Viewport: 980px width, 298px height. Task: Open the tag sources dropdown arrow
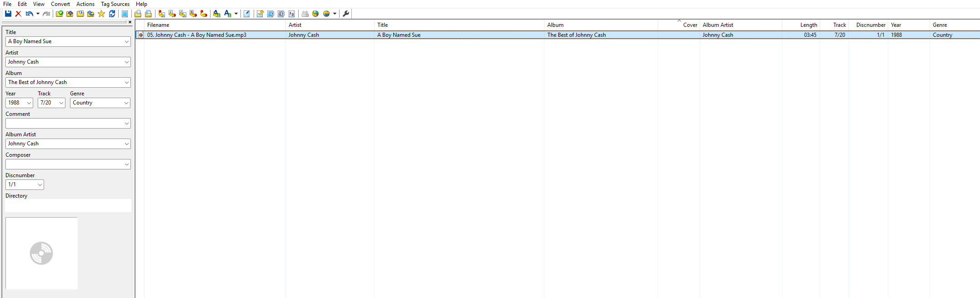coord(335,14)
